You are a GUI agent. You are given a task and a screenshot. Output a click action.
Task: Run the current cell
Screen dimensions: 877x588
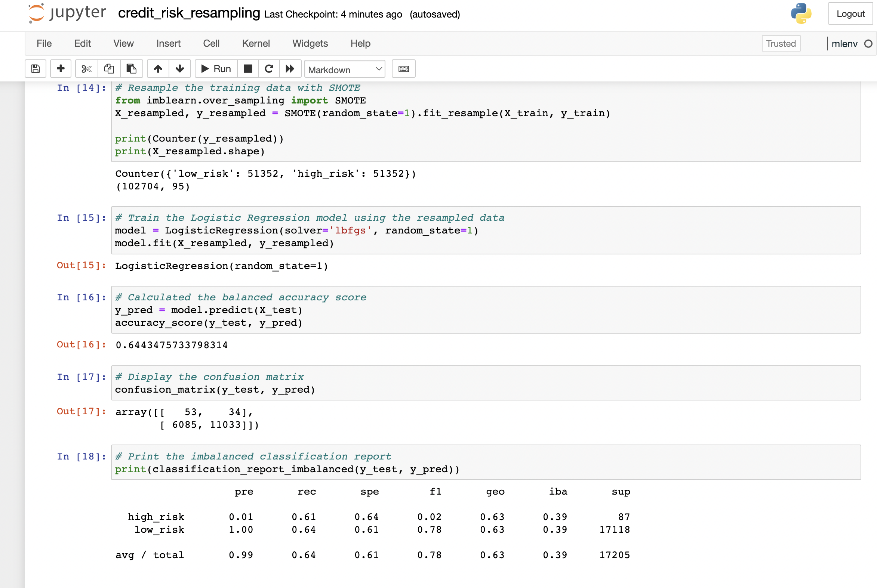[216, 69]
